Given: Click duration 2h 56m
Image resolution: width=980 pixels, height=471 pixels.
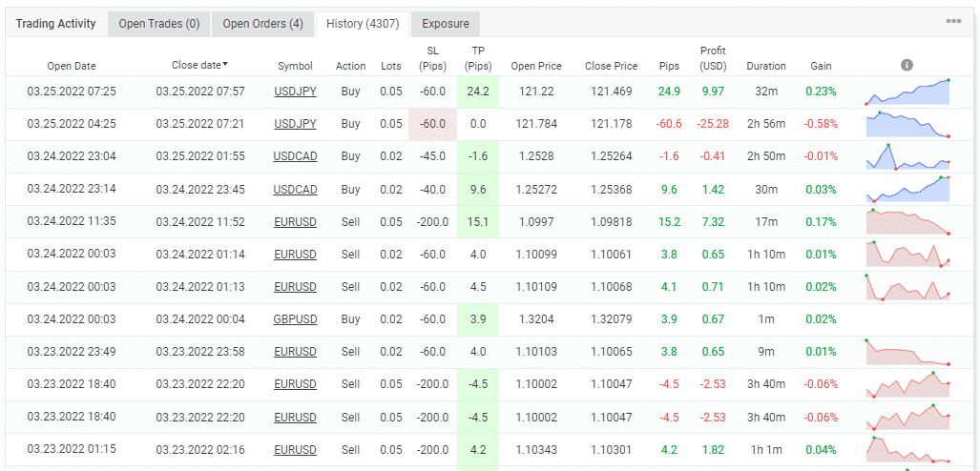Looking at the screenshot, I should tap(766, 124).
